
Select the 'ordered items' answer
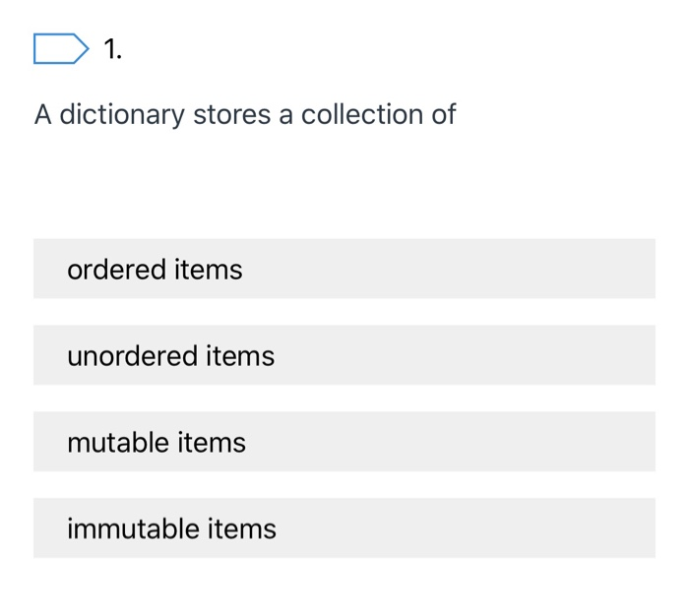coord(344,269)
